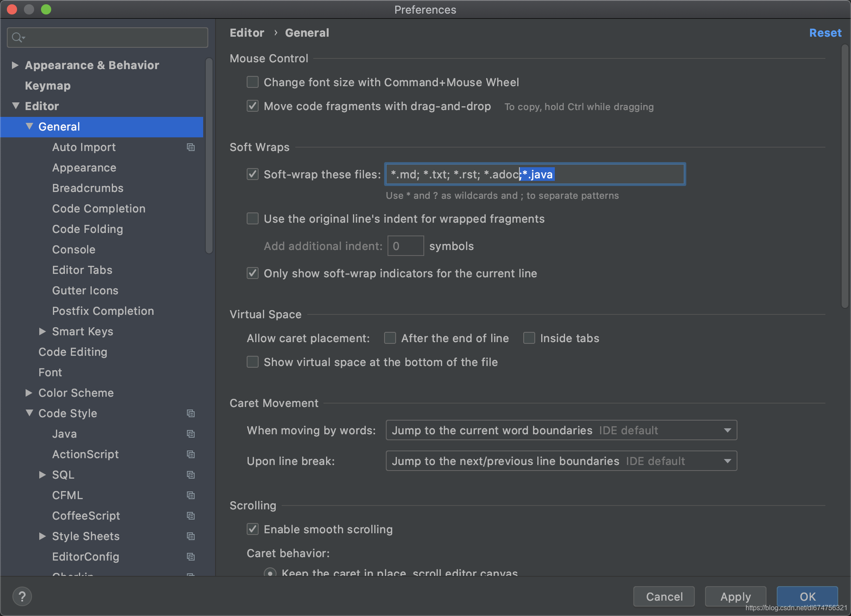Image resolution: width=851 pixels, height=616 pixels.
Task: Select the Appearance menu item in sidebar
Action: point(84,167)
